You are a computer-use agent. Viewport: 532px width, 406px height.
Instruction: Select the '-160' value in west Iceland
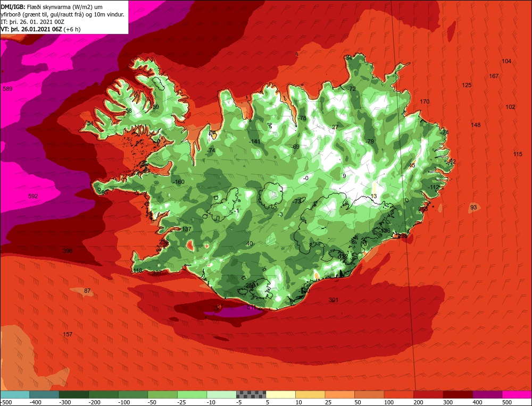click(x=178, y=182)
